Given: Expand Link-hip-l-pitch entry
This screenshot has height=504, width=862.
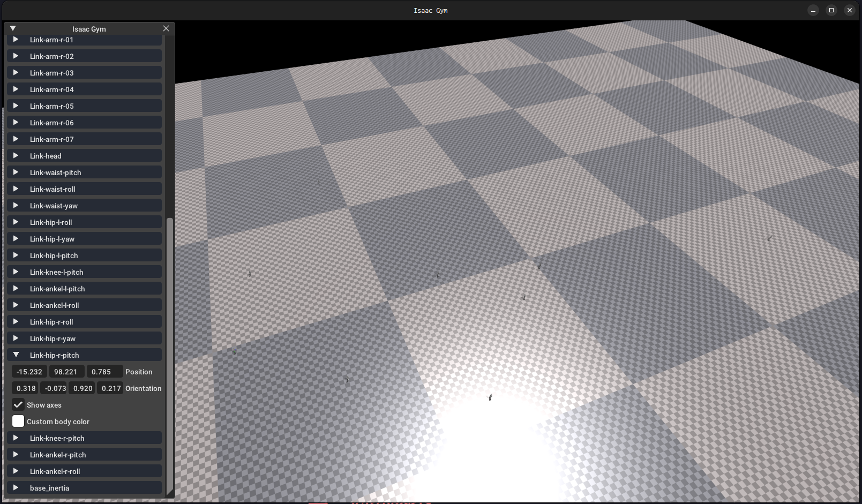Looking at the screenshot, I should (84, 255).
